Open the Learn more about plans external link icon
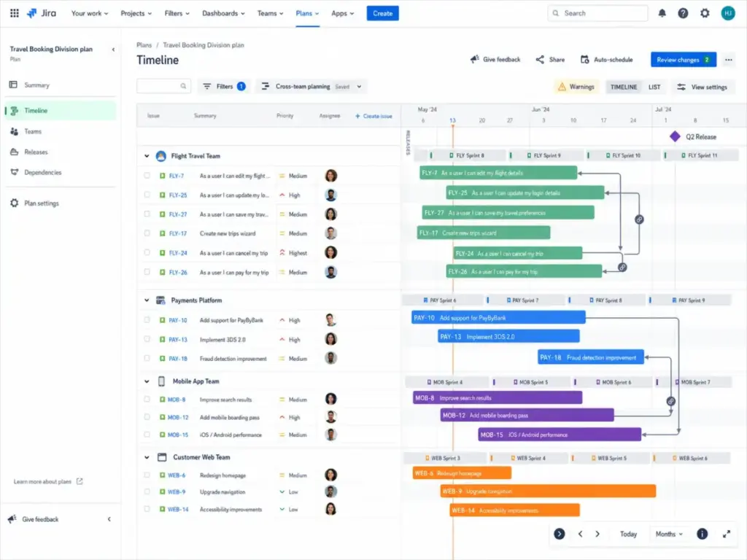The width and height of the screenshot is (747, 560). pyautogui.click(x=80, y=481)
